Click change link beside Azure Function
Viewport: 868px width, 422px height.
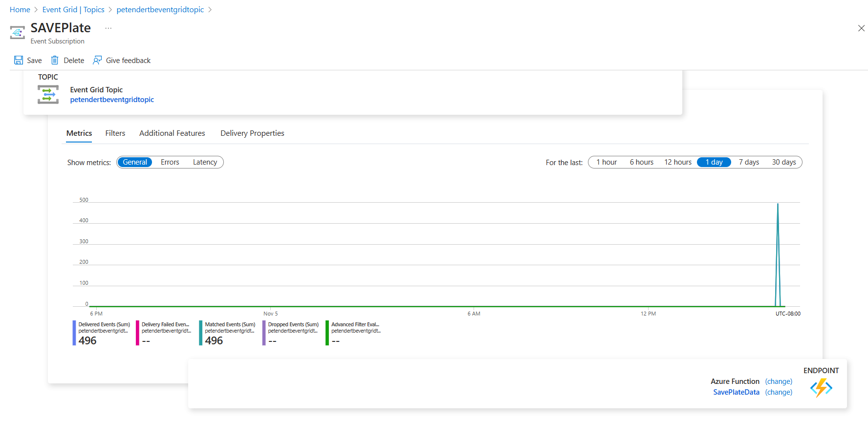[779, 381]
